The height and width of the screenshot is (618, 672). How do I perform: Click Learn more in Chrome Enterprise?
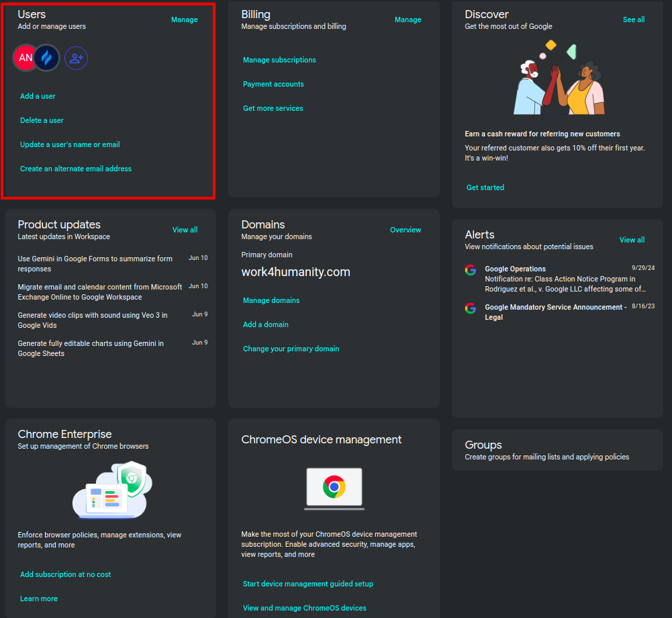point(38,599)
